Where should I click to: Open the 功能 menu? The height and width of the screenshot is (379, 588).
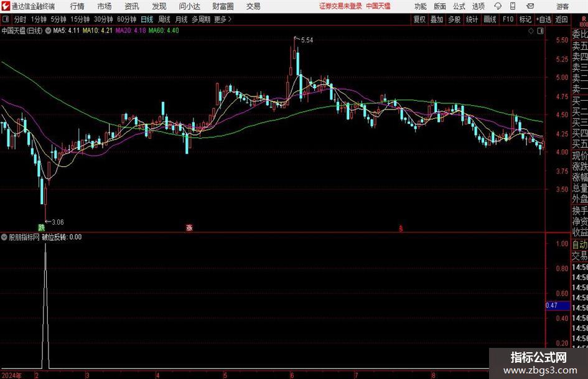tap(421, 6)
